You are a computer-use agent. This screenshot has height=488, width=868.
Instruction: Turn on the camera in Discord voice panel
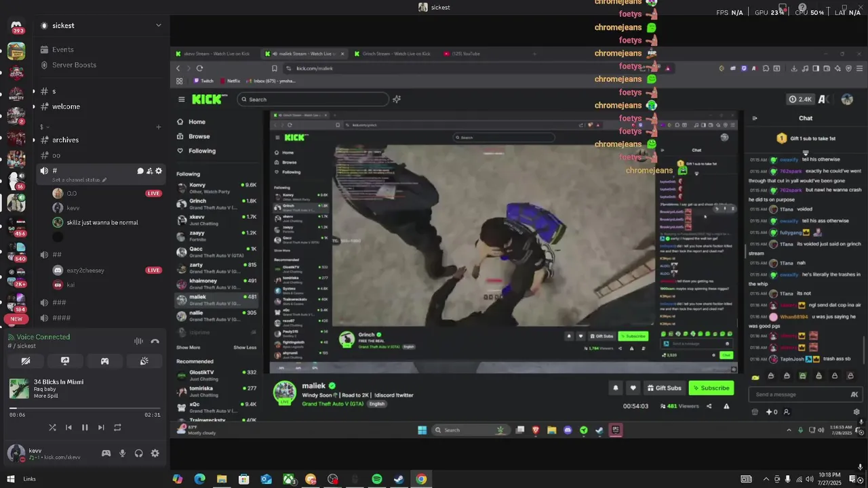(26, 361)
